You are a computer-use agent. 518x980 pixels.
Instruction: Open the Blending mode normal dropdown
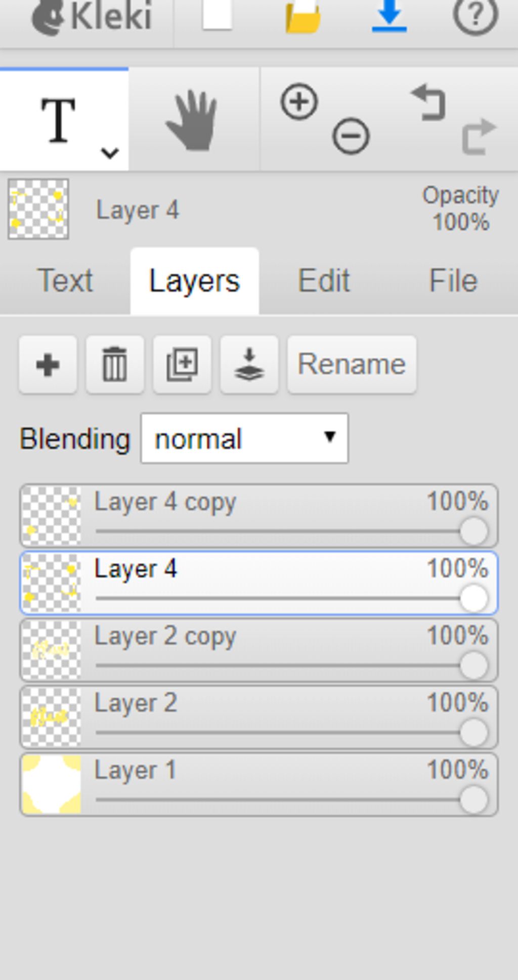coord(244,438)
